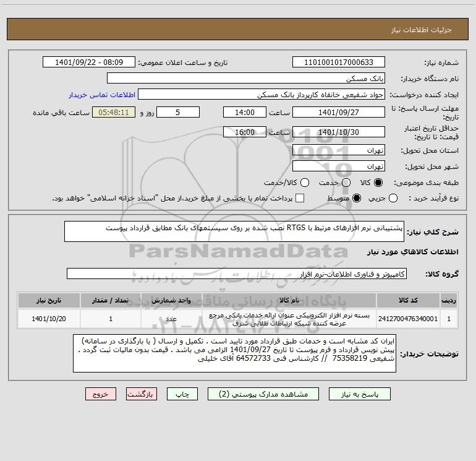Click the remaining days field 5
Screen dimensions: 476x461
[x=178, y=112]
